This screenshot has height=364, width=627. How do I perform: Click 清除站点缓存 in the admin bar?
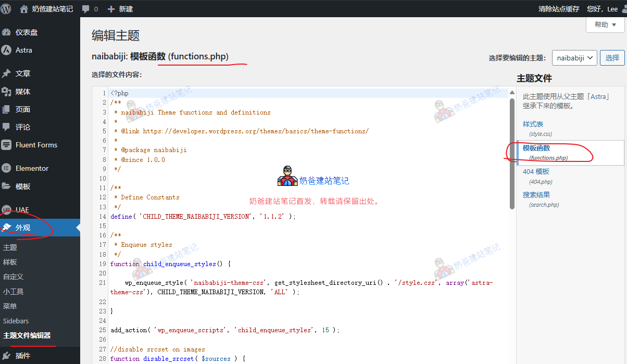[x=558, y=9]
